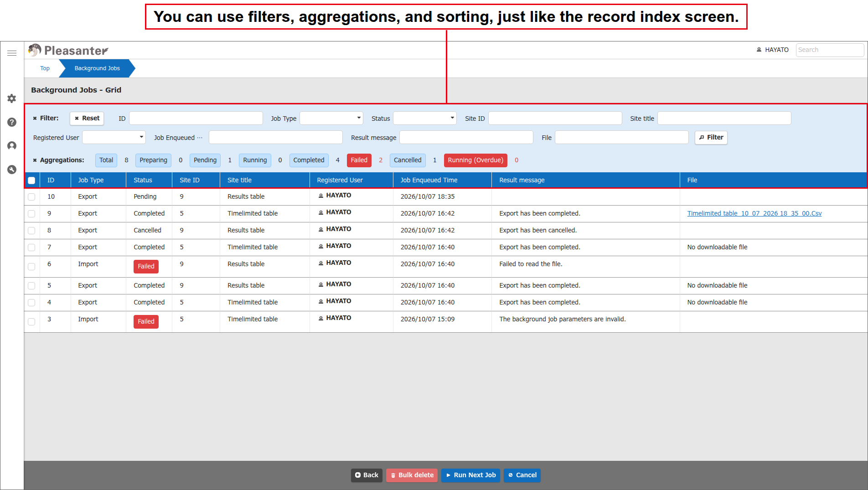The image size is (868, 490).
Task: Select the Background Jobs breadcrumb
Action: pos(97,68)
